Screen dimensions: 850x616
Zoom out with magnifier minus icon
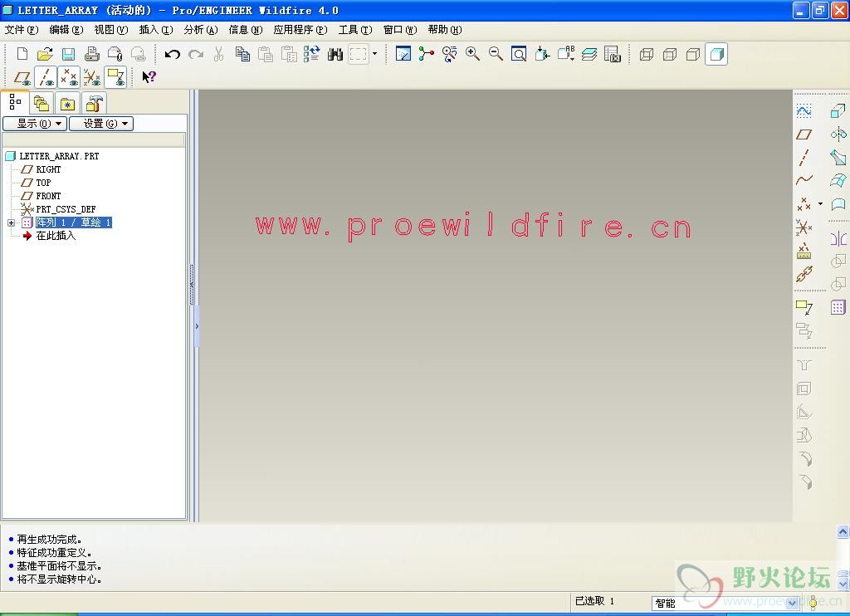pos(496,54)
